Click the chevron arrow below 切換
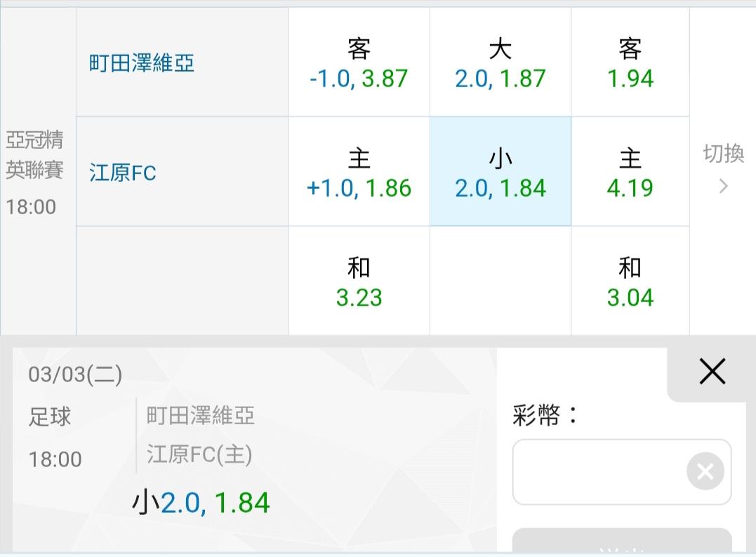 tap(724, 186)
